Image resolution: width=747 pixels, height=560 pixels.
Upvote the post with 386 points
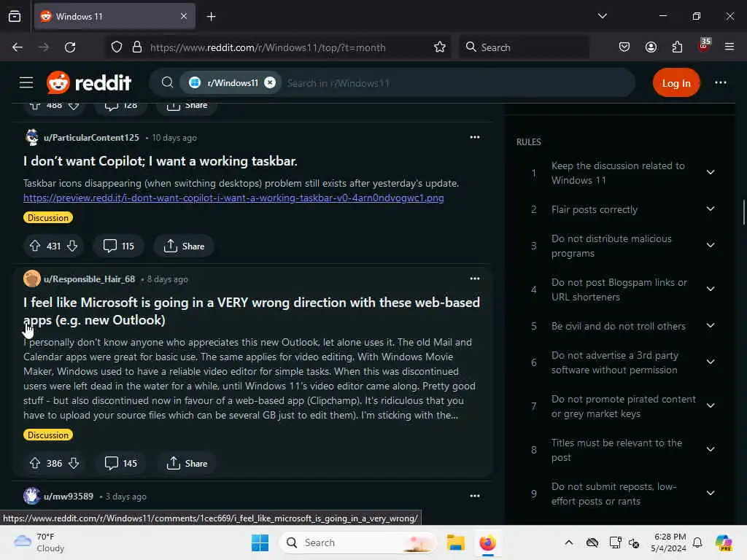click(35, 463)
